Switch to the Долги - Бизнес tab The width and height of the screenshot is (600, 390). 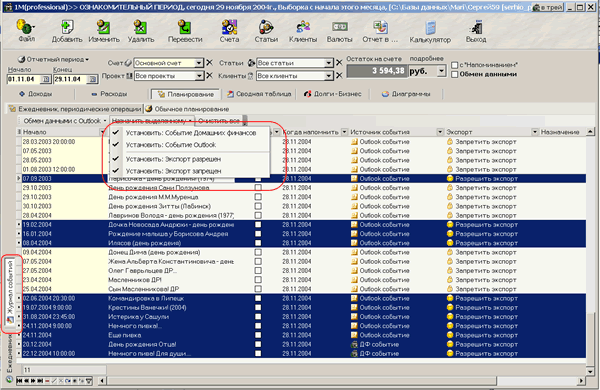pos(332,94)
